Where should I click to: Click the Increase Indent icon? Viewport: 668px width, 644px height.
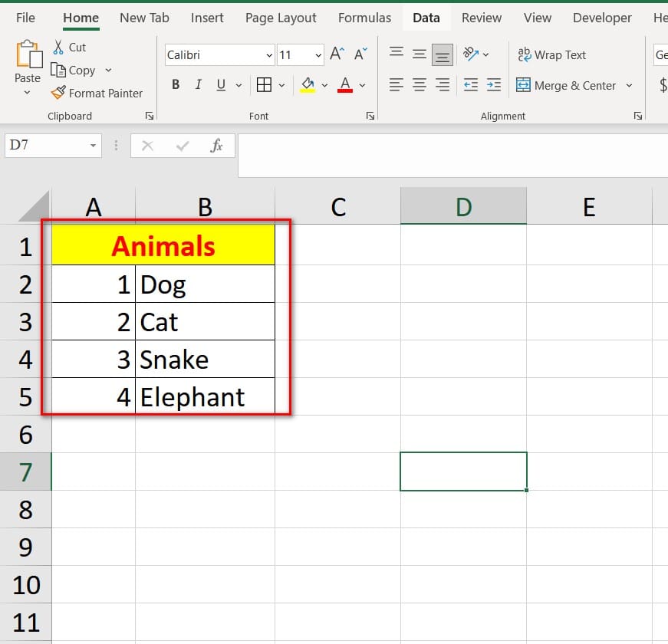(494, 85)
